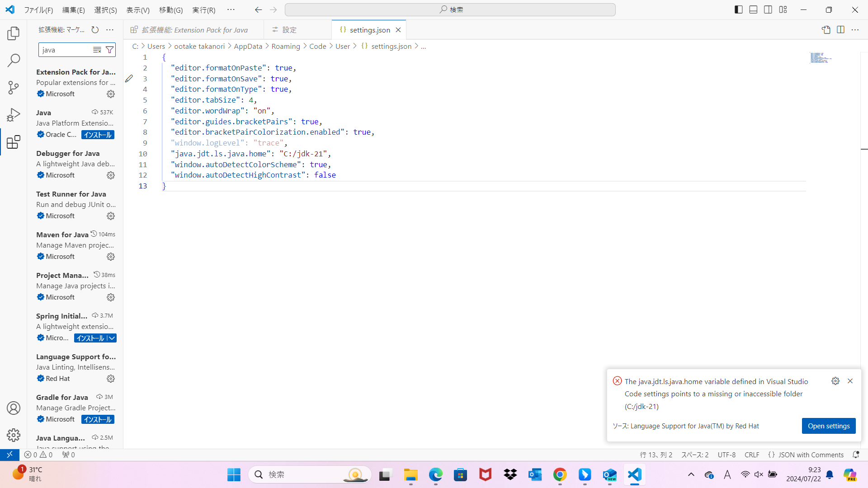This screenshot has width=868, height=488.
Task: Click the minimap of settings.json
Action: pos(820,58)
